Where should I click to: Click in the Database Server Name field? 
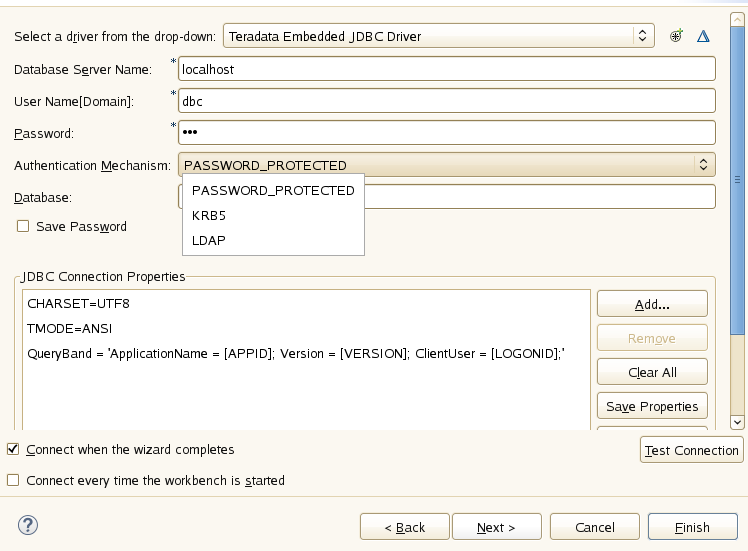(447, 69)
